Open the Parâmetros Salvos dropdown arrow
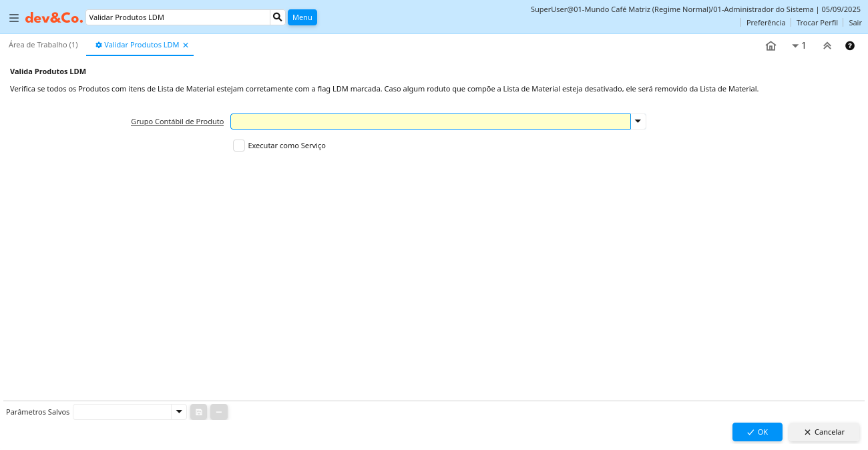The image size is (868, 450). coord(179,412)
